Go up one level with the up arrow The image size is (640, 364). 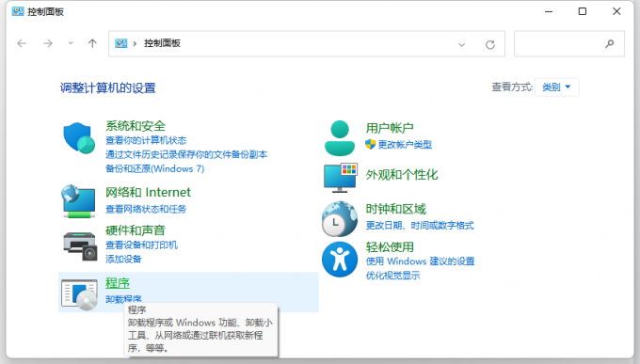92,43
